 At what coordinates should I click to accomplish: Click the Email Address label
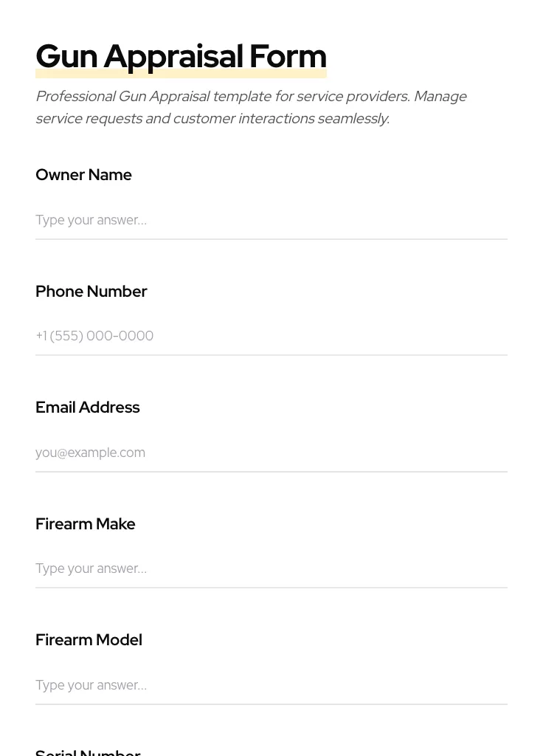click(87, 408)
